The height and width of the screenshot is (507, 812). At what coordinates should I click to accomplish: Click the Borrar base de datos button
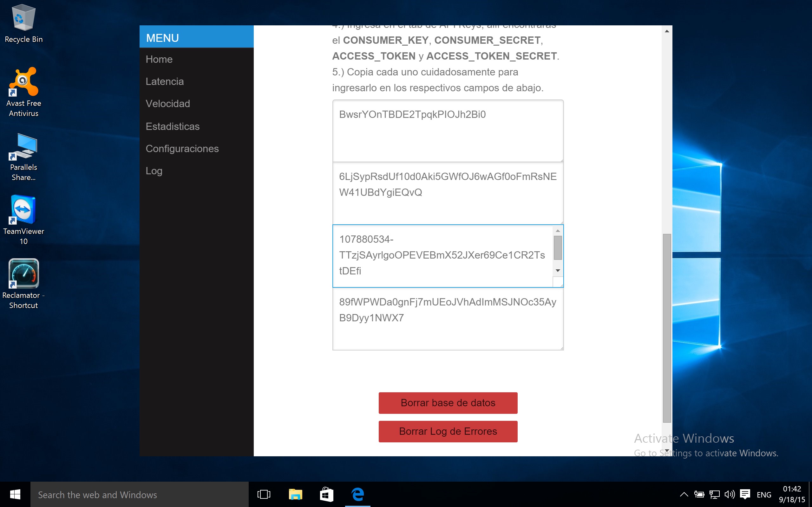tap(448, 403)
